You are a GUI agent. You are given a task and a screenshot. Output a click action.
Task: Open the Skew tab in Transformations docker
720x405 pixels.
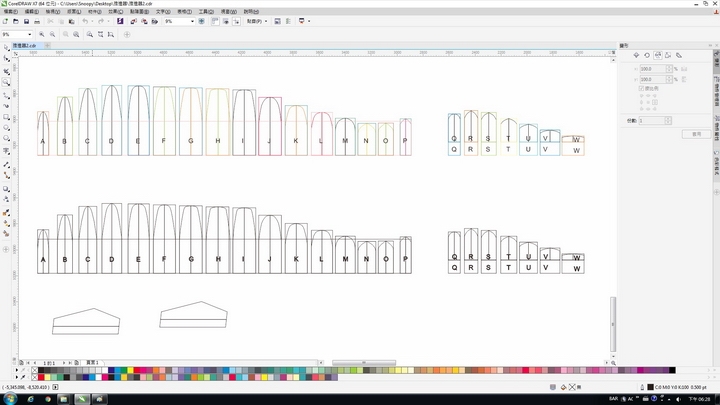click(x=679, y=55)
